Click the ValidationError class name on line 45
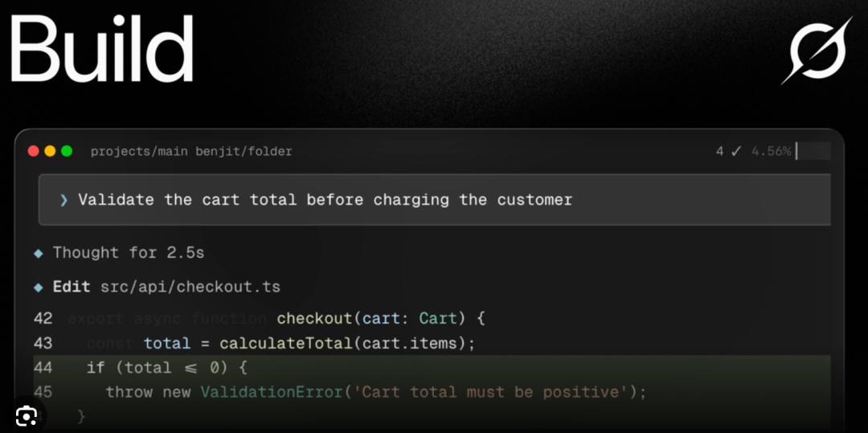 [x=272, y=392]
